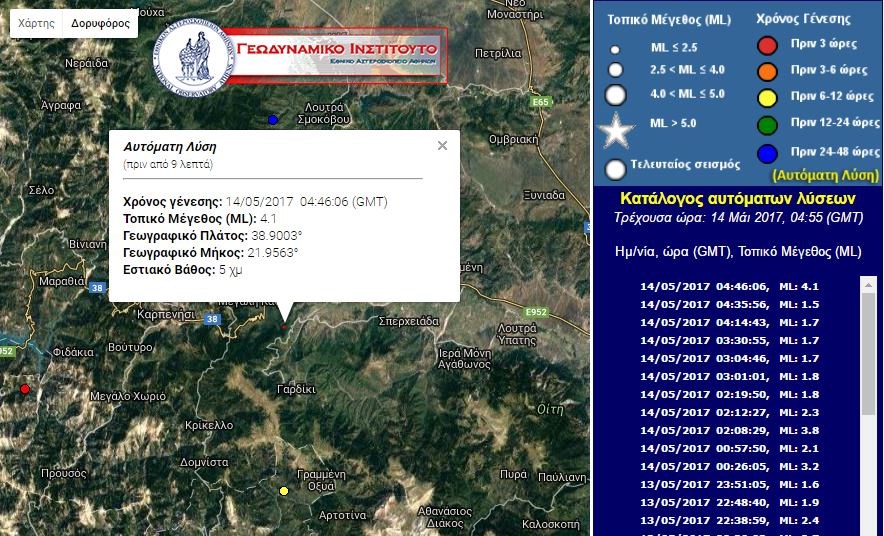Click the circle icon for 4.0 < ML ≤ 5.0
884x536 pixels.
point(616,95)
